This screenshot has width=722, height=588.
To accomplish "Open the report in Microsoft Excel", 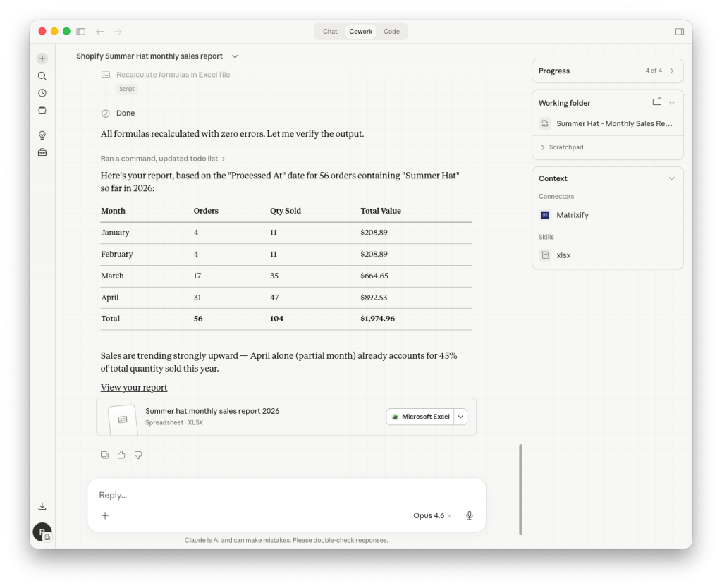I will click(422, 417).
